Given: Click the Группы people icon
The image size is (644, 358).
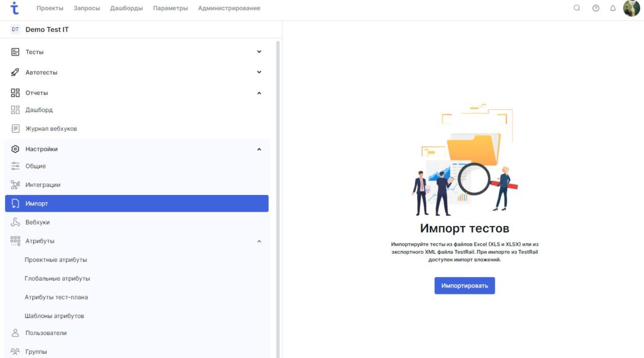Looking at the screenshot, I should click(x=15, y=351).
